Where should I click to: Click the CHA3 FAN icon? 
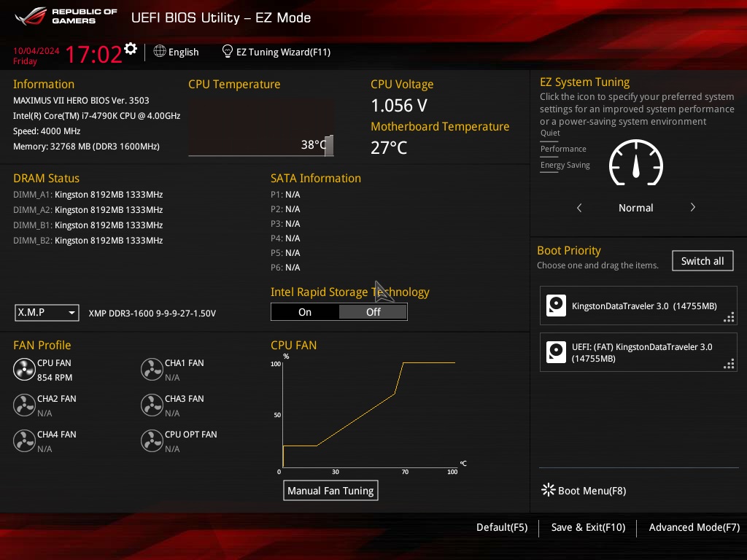tap(152, 405)
